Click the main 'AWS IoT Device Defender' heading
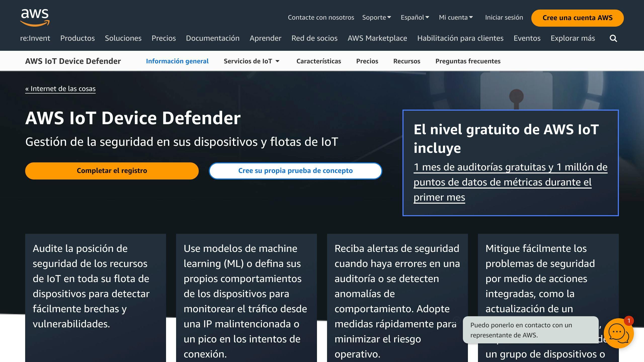644x362 pixels. tap(133, 118)
